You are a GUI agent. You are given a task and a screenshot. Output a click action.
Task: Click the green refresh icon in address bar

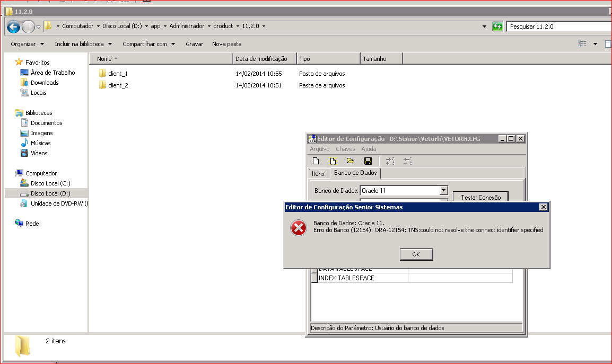[497, 26]
